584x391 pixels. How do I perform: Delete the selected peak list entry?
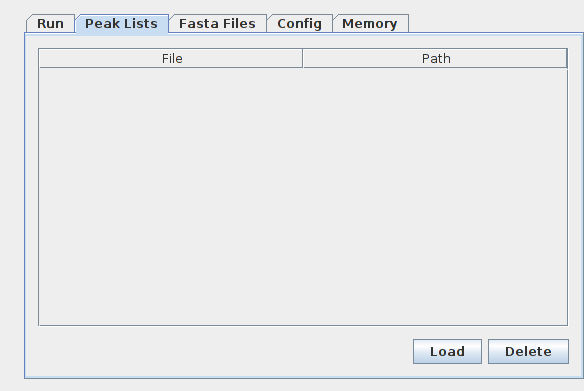pos(528,351)
